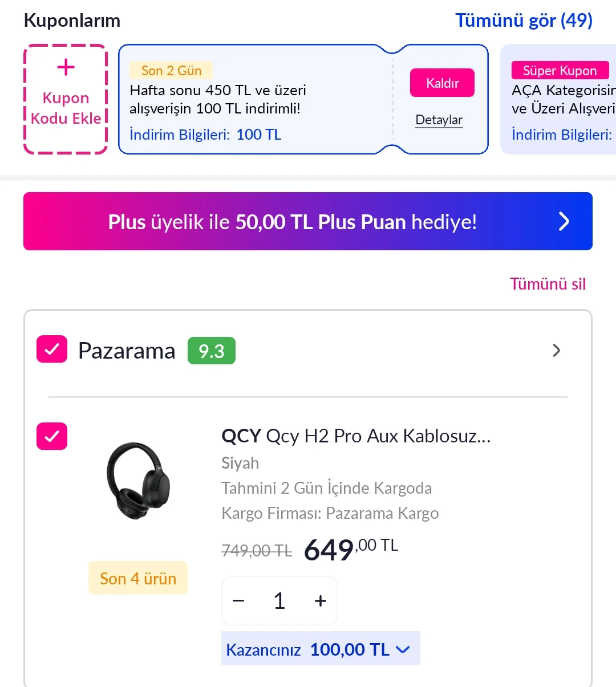616x687 pixels.
Task: Open the Plus üyelik banner arrow
Action: pyautogui.click(x=564, y=221)
